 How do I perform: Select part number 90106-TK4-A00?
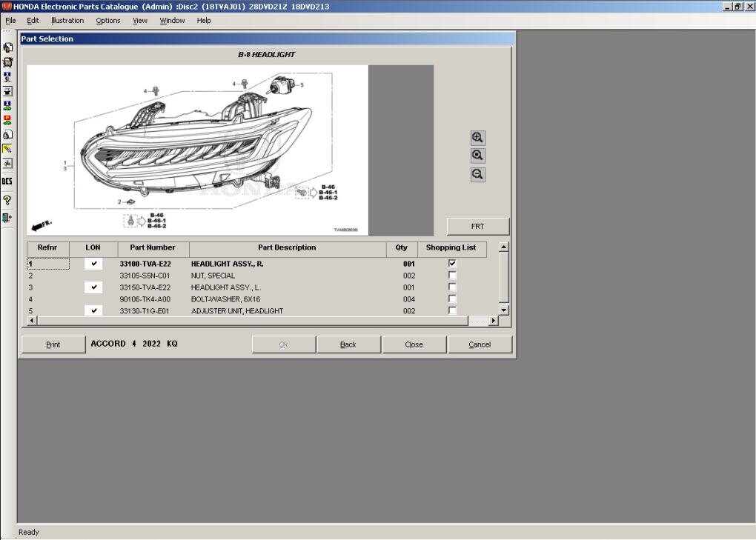[145, 299]
